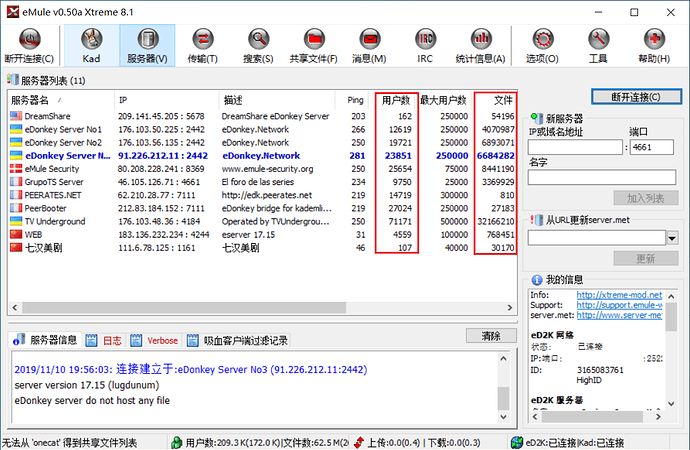Click the Danish flag icon beside eMule Security

[16, 168]
